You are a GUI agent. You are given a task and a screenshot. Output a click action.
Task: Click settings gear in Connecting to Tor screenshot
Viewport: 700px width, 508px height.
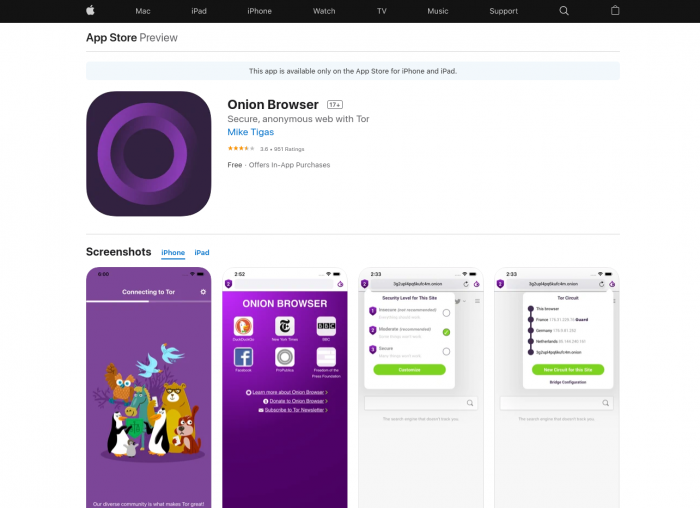[x=203, y=292]
